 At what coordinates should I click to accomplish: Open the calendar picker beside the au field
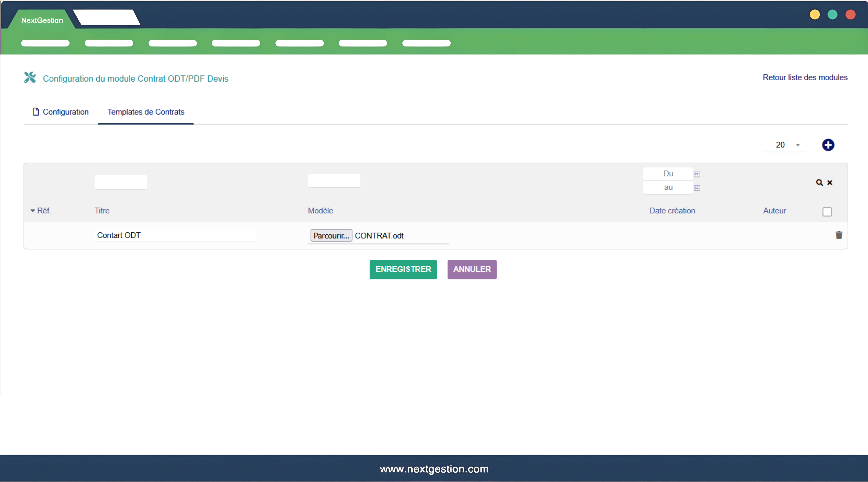coord(697,188)
